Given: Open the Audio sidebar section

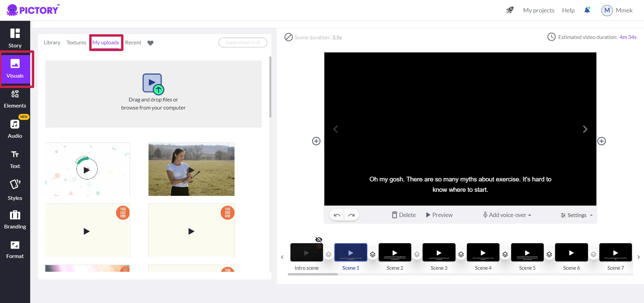Looking at the screenshot, I should click(x=15, y=129).
